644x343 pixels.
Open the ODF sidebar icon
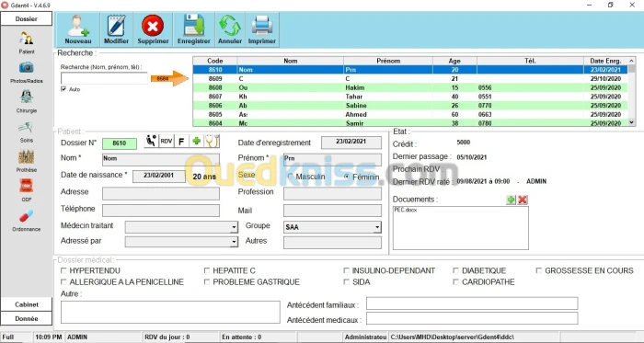click(x=27, y=186)
